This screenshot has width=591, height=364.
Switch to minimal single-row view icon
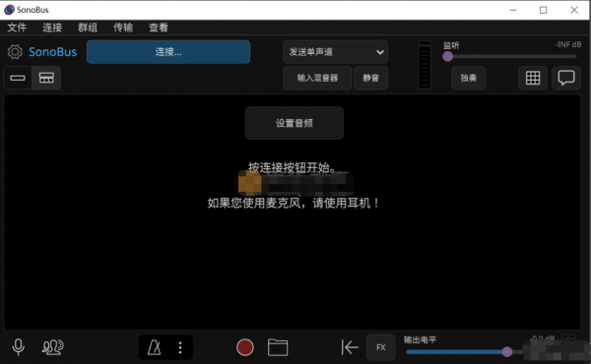[x=18, y=78]
